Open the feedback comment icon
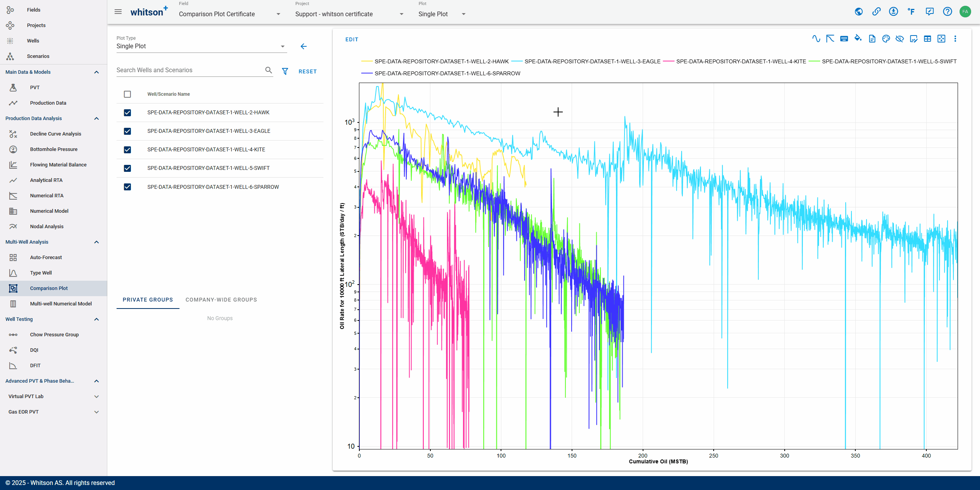980x490 pixels. pos(930,12)
